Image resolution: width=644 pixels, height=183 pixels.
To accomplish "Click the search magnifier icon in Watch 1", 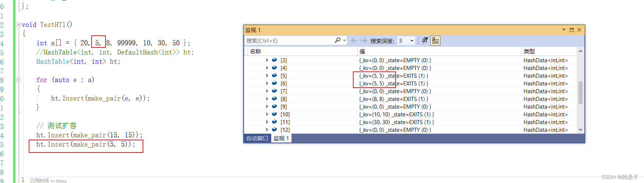I will point(337,41).
